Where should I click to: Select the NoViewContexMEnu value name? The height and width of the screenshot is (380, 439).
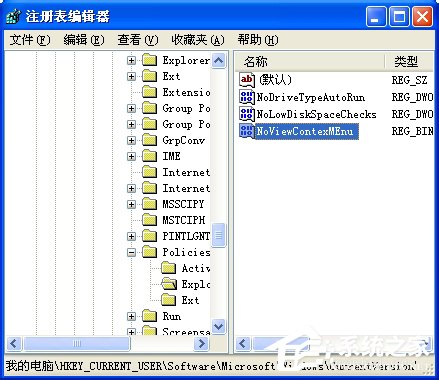tap(307, 131)
